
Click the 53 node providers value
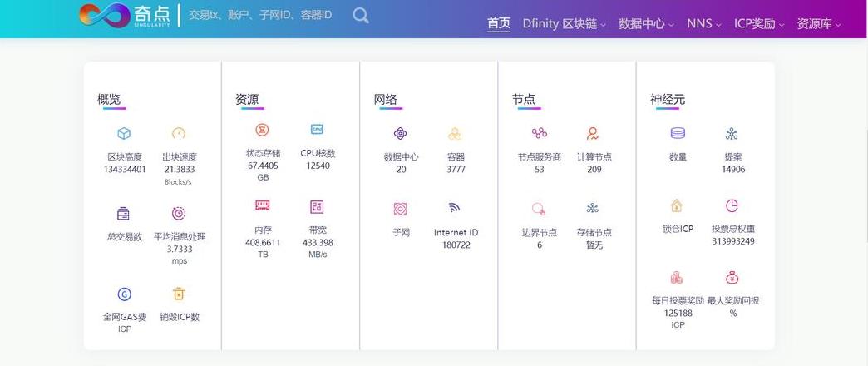[x=540, y=170]
